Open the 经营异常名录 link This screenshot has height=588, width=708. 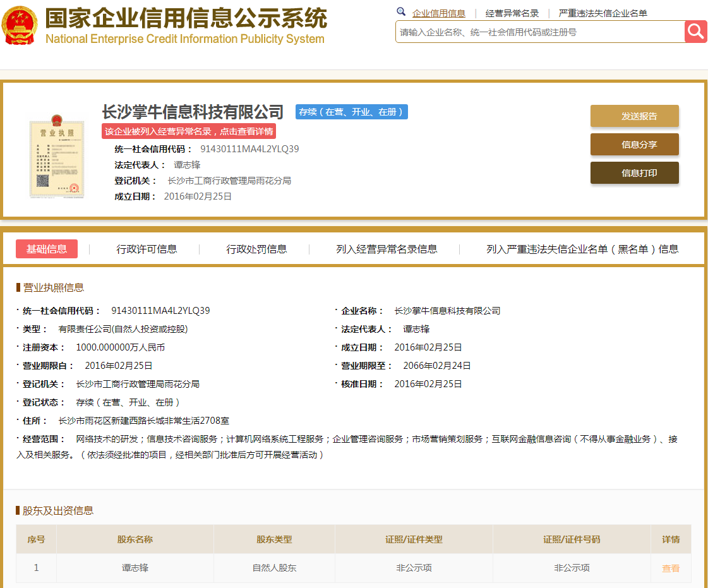pyautogui.click(x=513, y=13)
